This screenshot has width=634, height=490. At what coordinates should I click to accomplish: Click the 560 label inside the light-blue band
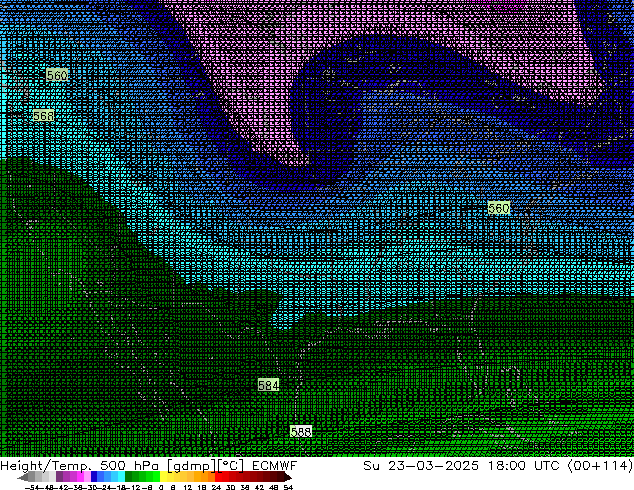click(x=499, y=208)
